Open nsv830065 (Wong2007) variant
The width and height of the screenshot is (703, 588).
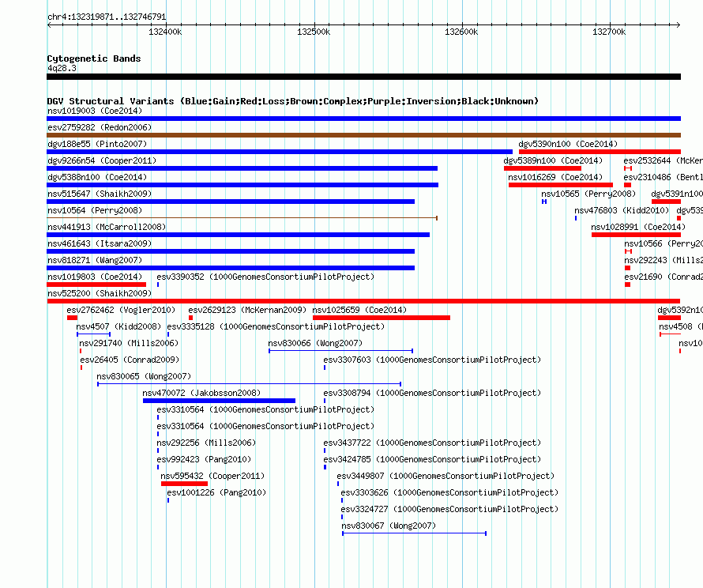pos(144,376)
